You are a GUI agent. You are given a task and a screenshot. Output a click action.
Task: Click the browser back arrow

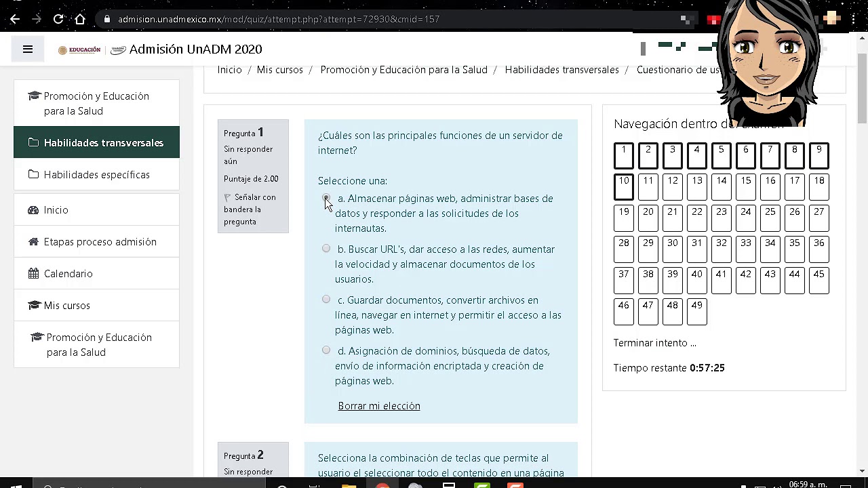pos(15,19)
